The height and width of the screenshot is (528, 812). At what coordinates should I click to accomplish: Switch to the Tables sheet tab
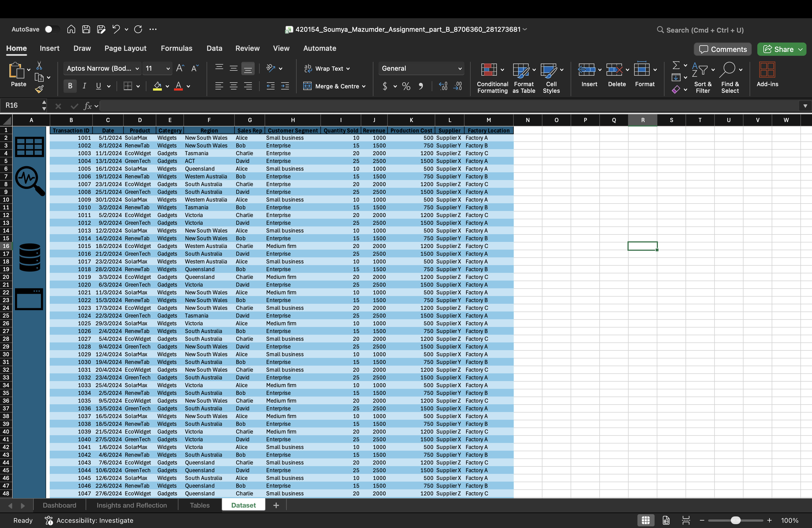pyautogui.click(x=200, y=505)
